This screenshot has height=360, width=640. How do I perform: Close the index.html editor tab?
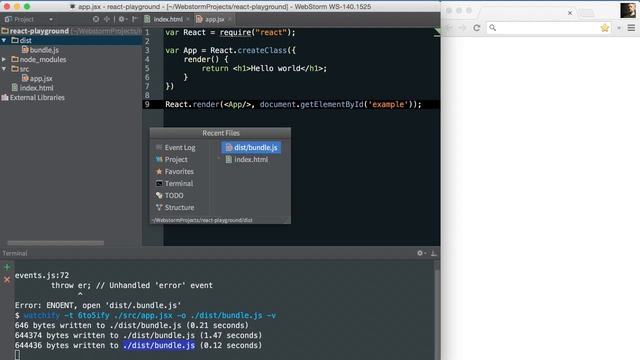click(x=188, y=19)
